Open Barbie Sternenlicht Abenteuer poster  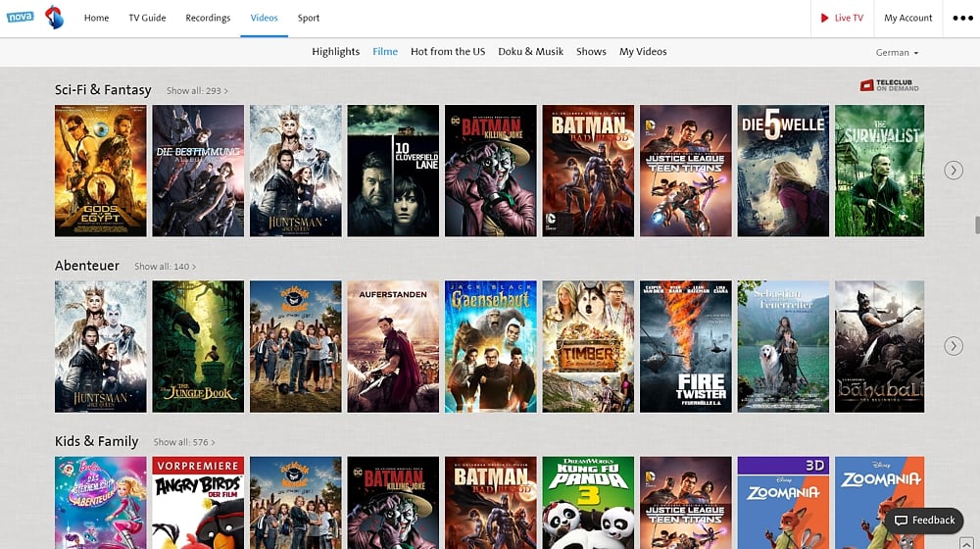(x=101, y=503)
